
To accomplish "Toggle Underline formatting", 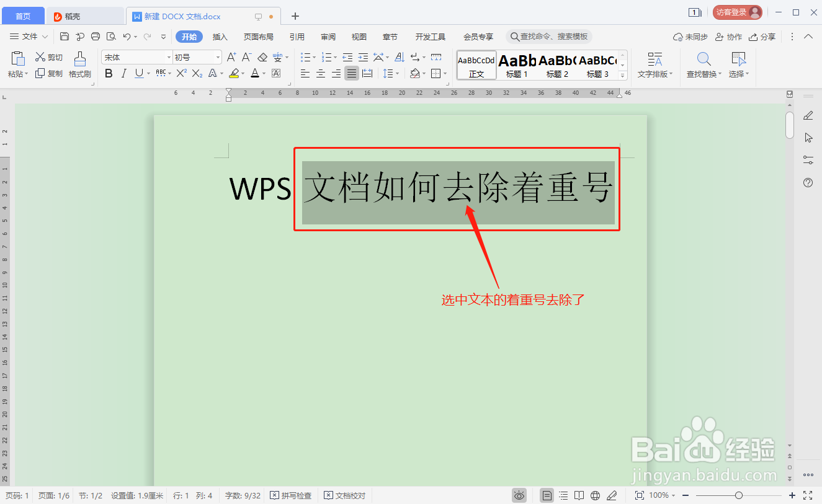I will click(x=138, y=73).
